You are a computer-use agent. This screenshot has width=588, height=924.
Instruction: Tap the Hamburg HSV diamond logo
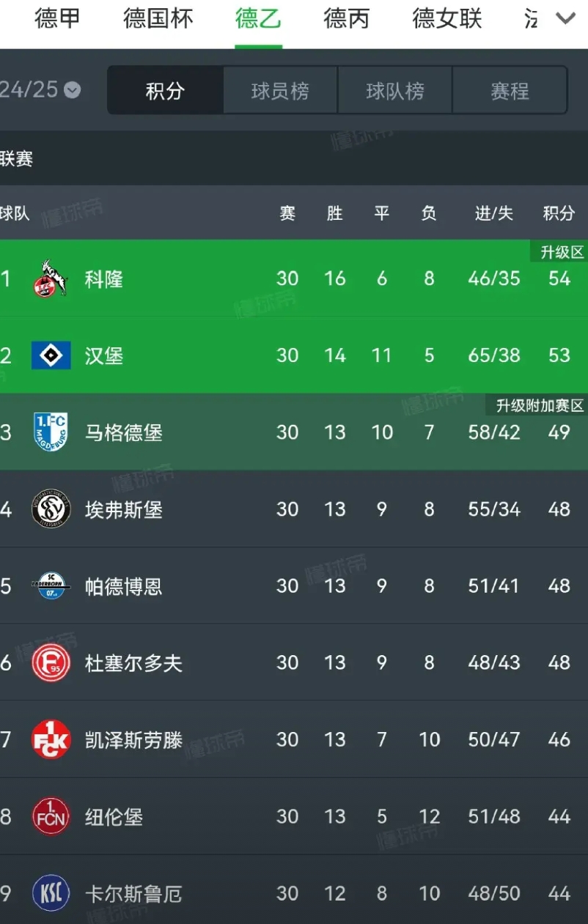pyautogui.click(x=51, y=355)
